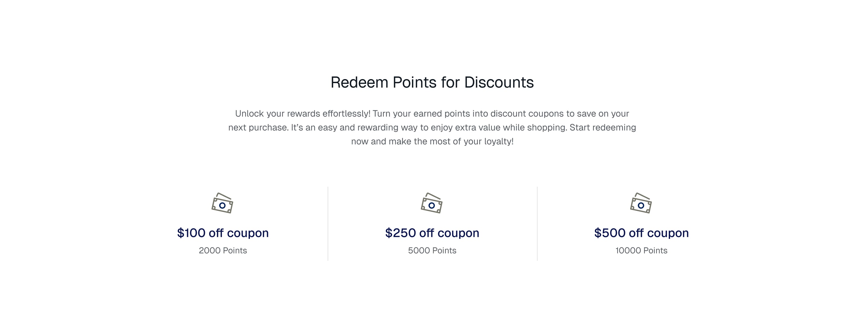The width and height of the screenshot is (868, 322).
Task: Click the divider between $250 and $500 coupons
Action: (x=537, y=224)
